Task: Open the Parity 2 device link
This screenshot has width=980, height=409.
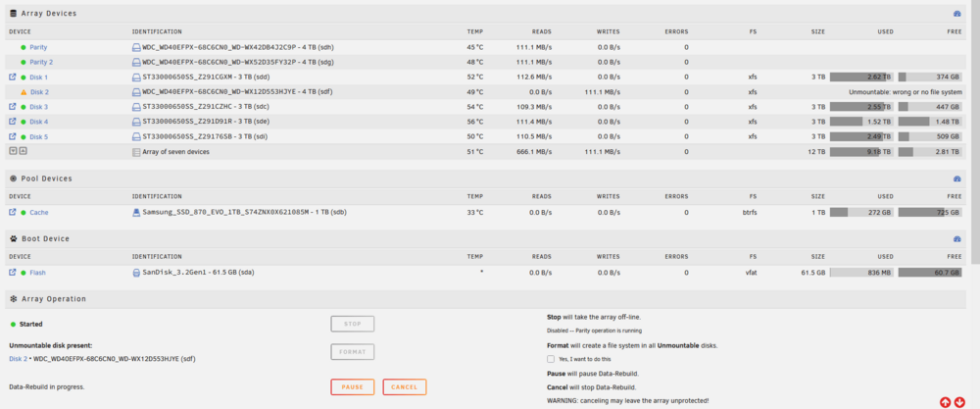Action: [x=41, y=62]
